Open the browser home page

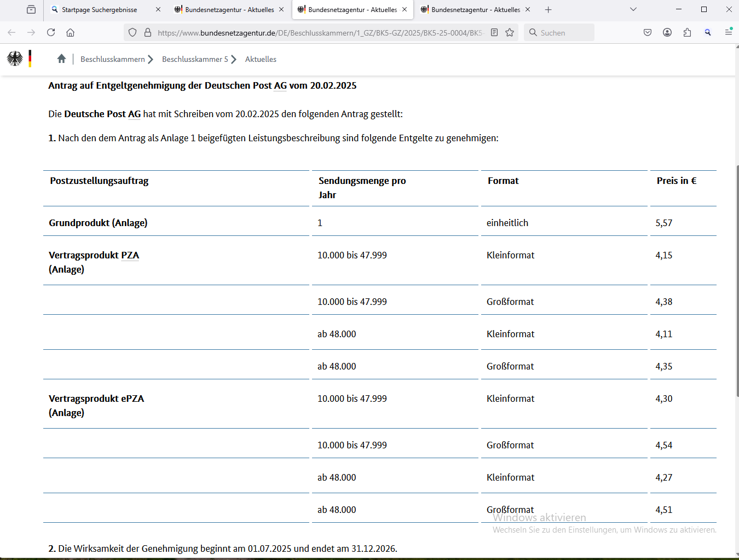pos(70,32)
